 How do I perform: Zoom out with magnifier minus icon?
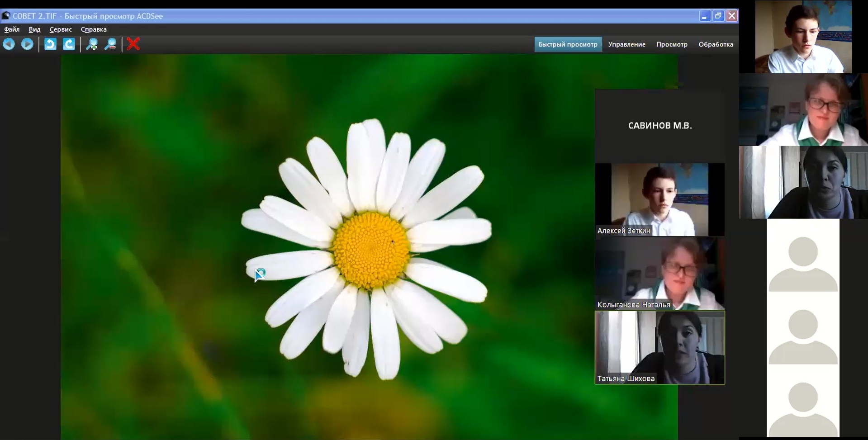pyautogui.click(x=110, y=44)
